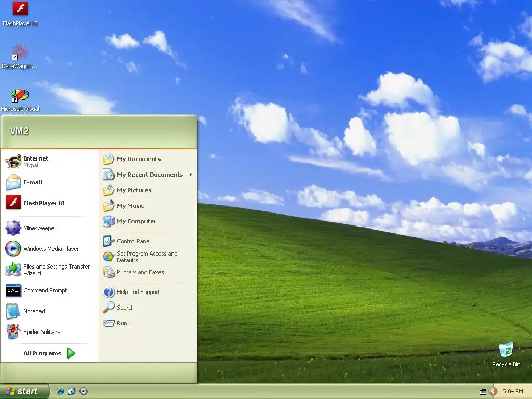Launch FlashPlayer10 from pinned Start menu list
Viewport: 532px width, 399px height.
tap(49, 203)
